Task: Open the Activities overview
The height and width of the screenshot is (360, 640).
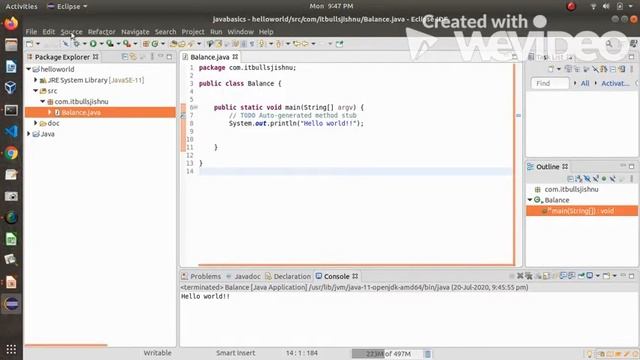Action: click(x=21, y=6)
